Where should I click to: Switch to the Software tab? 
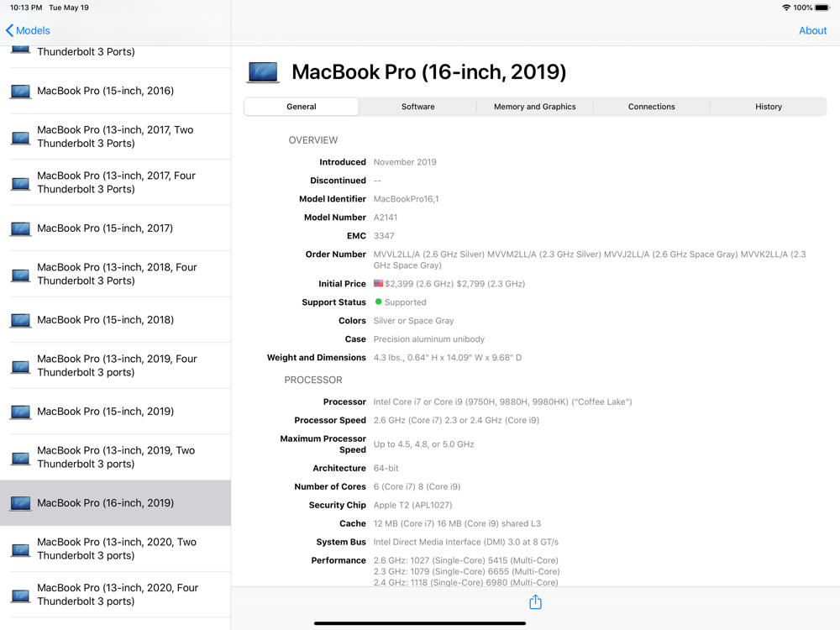click(417, 107)
